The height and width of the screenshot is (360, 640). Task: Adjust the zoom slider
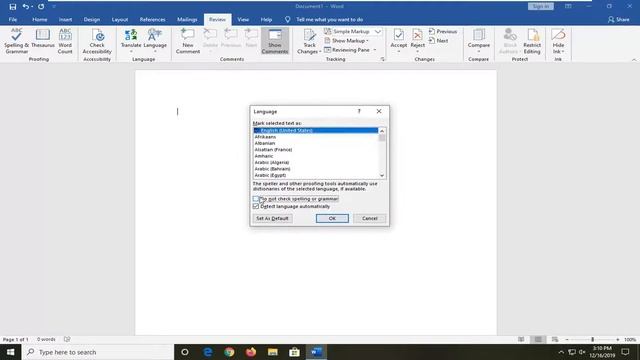click(x=592, y=339)
